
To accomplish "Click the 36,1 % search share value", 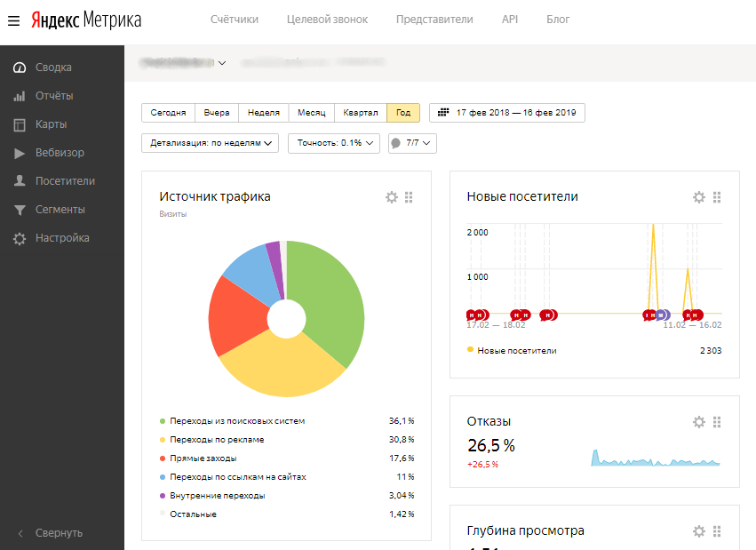I will [402, 421].
